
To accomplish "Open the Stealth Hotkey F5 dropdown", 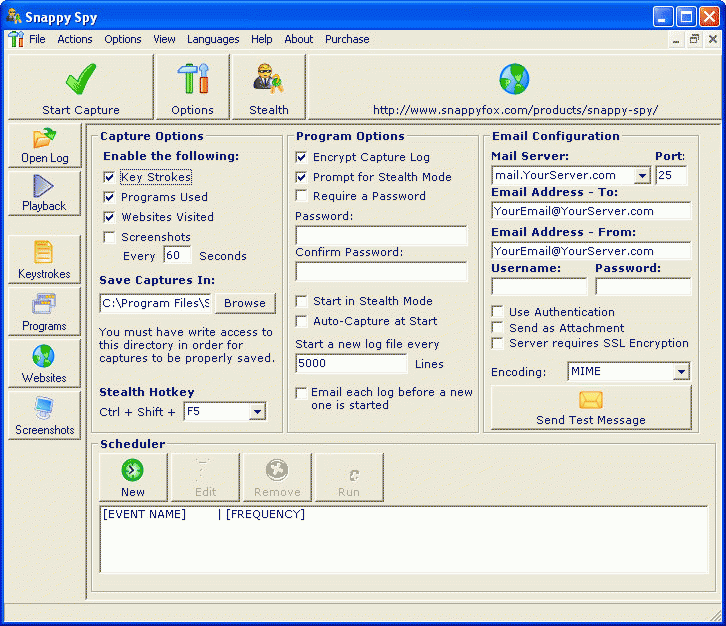I will coord(257,411).
